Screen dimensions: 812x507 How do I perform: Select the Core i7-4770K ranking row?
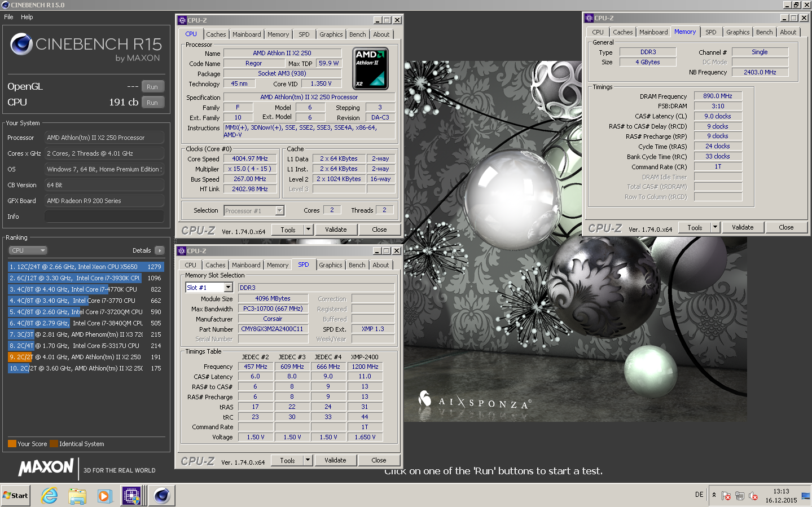(x=86, y=289)
